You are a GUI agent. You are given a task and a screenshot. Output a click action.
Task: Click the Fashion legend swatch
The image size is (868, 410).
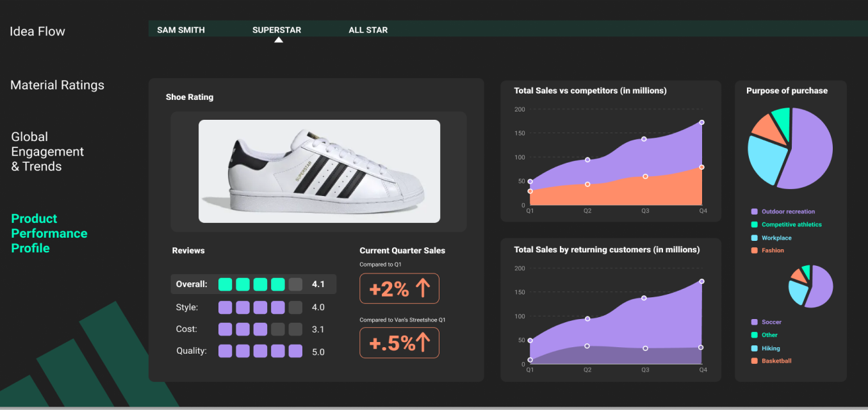(755, 250)
